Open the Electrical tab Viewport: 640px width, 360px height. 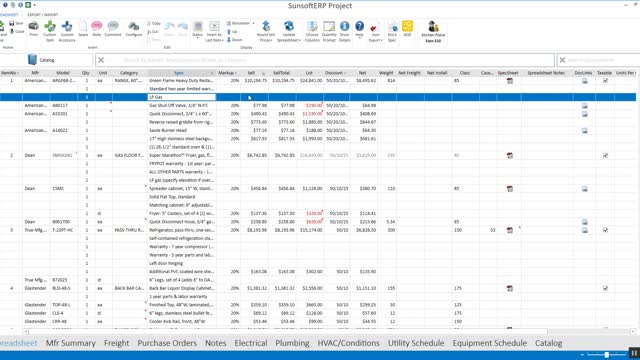pos(251,343)
